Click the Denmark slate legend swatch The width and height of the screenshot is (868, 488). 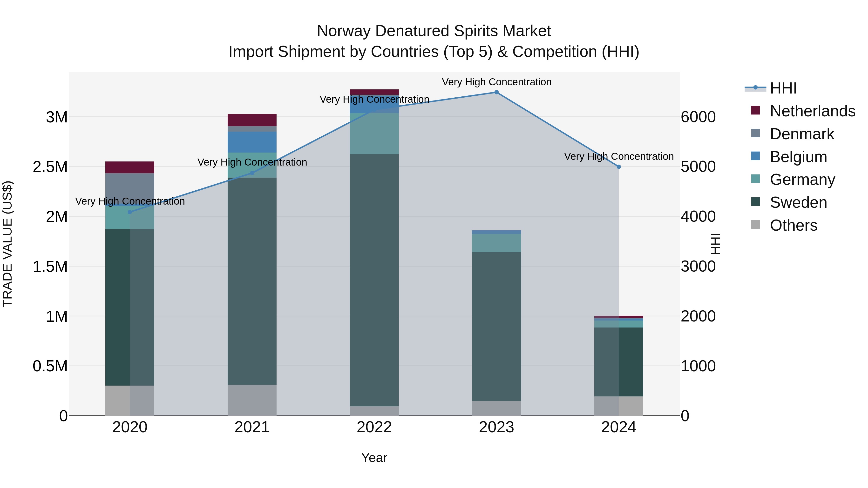pyautogui.click(x=755, y=133)
